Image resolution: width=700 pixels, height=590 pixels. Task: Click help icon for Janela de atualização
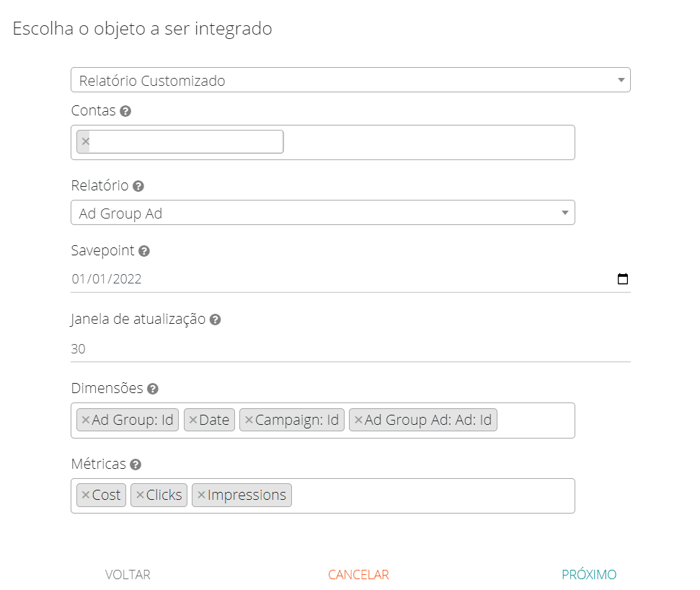(x=215, y=320)
